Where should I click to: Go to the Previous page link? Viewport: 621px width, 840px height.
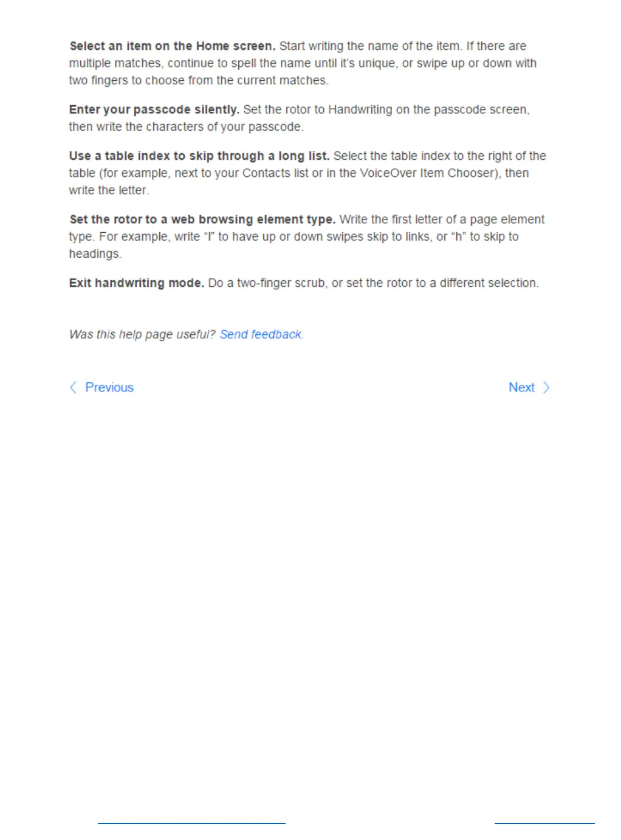click(x=109, y=388)
